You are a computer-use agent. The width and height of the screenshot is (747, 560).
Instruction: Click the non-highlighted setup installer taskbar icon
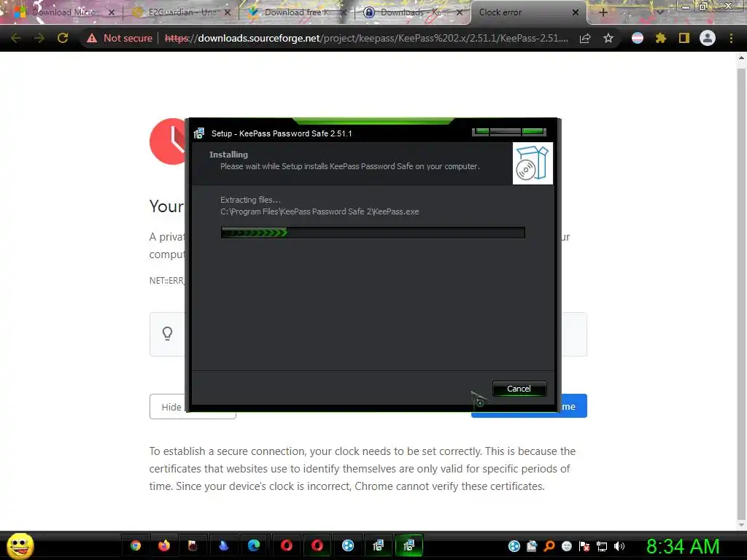[x=379, y=545]
